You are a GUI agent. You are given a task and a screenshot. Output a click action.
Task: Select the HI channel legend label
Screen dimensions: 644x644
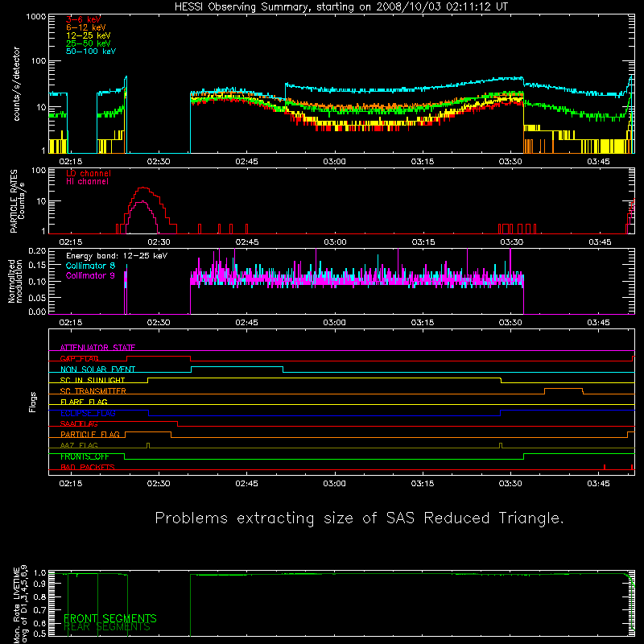tap(88, 182)
